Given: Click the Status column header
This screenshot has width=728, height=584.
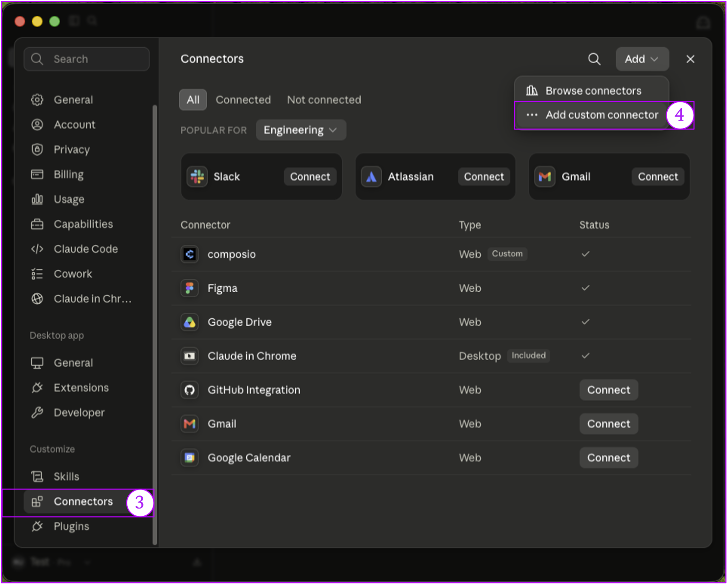Looking at the screenshot, I should (x=594, y=225).
